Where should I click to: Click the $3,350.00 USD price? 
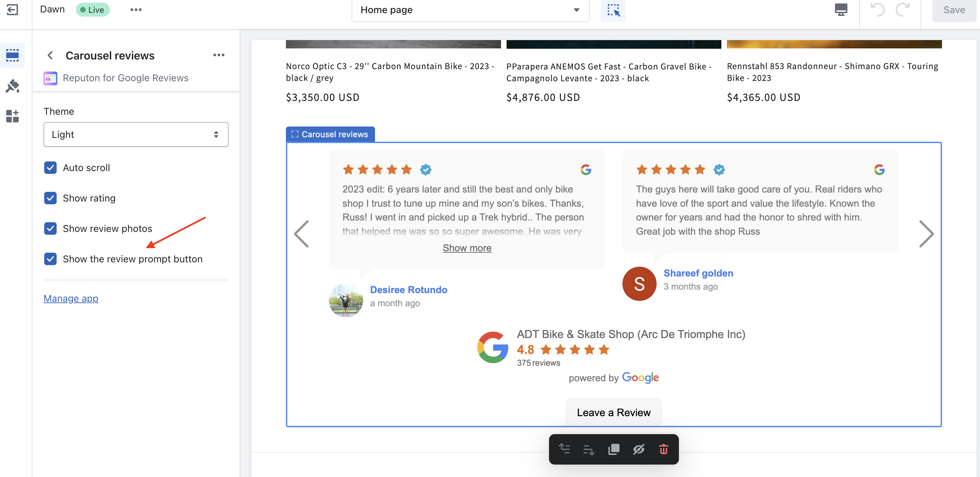(322, 97)
